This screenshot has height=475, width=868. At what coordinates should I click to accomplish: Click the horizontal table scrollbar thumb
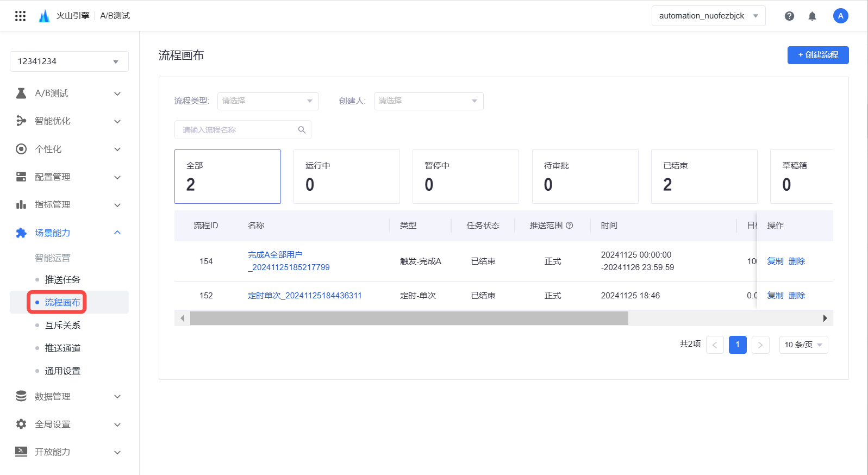click(x=409, y=318)
